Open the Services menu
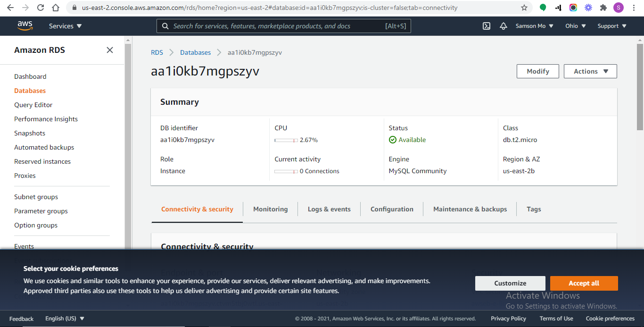This screenshot has height=327, width=644. tap(65, 26)
